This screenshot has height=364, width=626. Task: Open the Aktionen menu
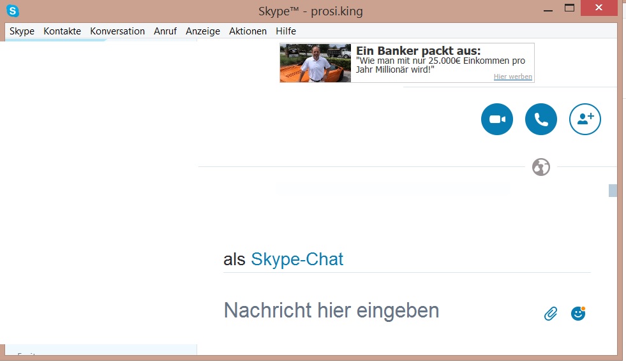248,31
